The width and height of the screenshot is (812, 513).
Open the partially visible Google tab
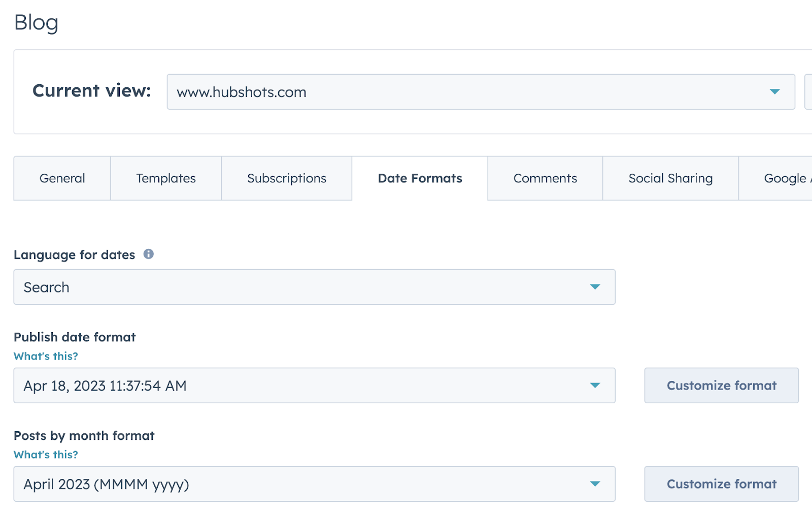(x=784, y=178)
